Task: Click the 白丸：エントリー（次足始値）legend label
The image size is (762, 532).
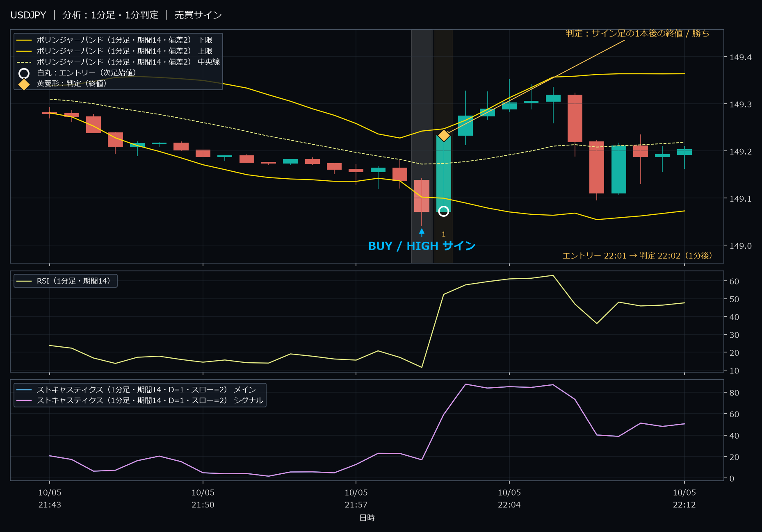Action: (86, 73)
